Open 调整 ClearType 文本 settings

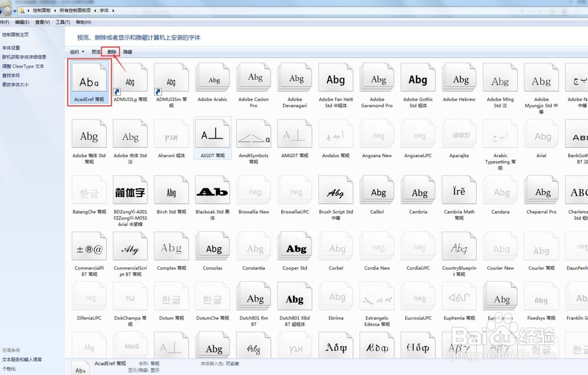coord(24,66)
